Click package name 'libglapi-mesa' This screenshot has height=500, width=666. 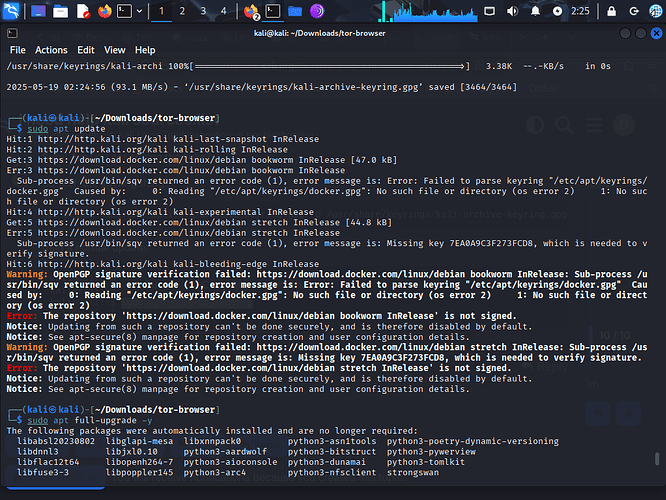[139, 441]
